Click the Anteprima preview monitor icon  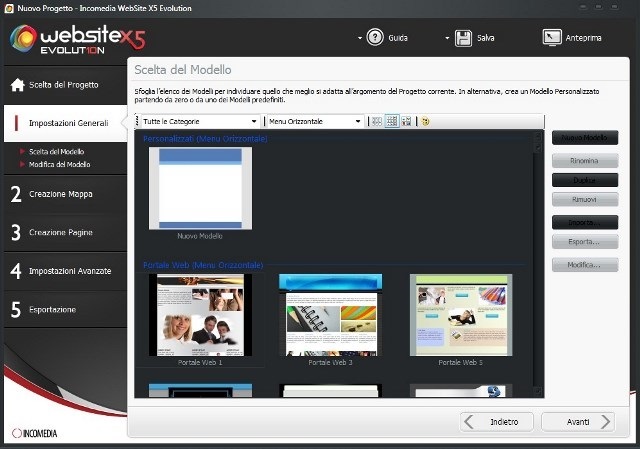pos(552,38)
